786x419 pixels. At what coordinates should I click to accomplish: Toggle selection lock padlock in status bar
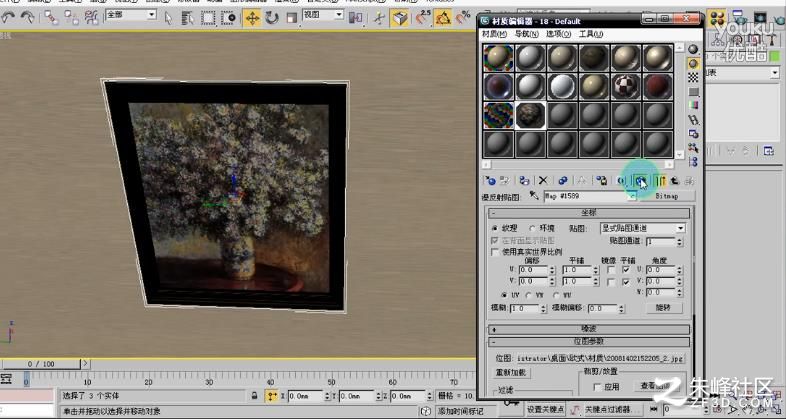click(x=255, y=396)
